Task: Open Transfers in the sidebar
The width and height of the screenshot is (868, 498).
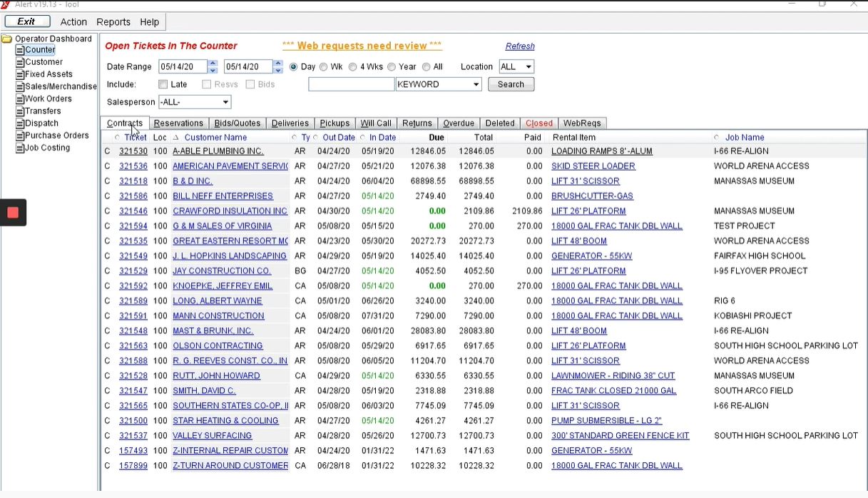Action: click(43, 111)
